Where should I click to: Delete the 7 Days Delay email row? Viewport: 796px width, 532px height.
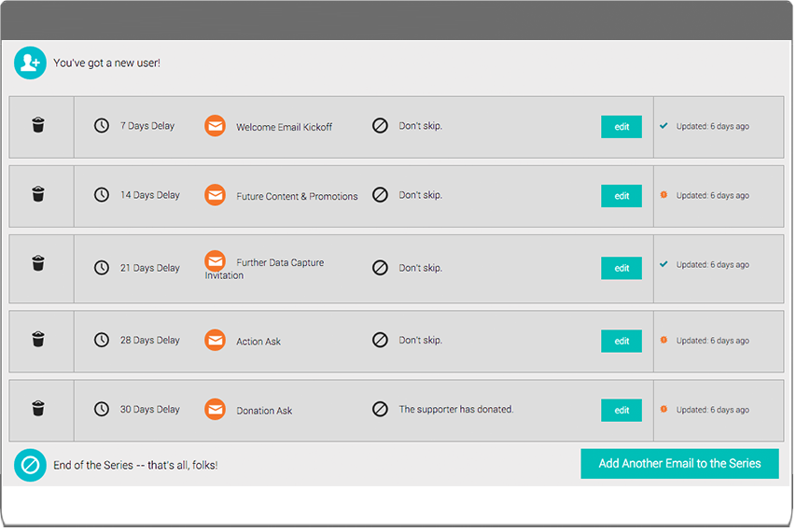point(38,125)
